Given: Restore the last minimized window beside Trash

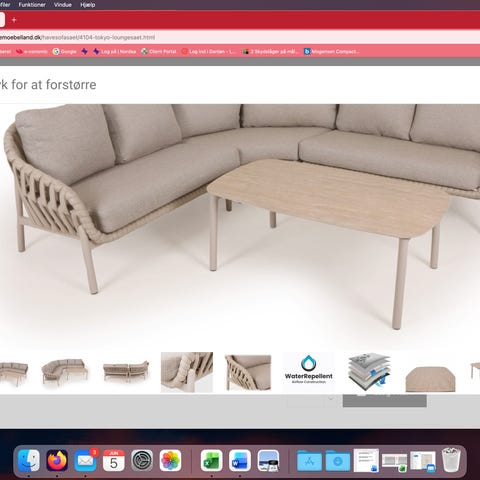Looking at the screenshot, I should [423, 462].
